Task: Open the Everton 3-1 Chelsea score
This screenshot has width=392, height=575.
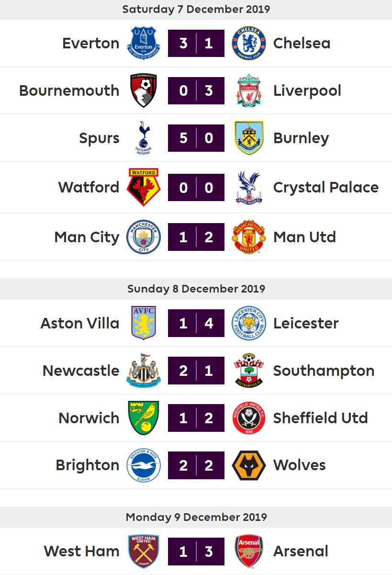Action: 196,43
